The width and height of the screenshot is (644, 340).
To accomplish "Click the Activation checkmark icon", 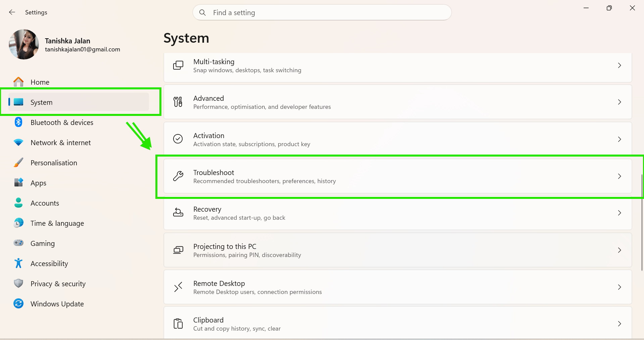I will tap(178, 139).
